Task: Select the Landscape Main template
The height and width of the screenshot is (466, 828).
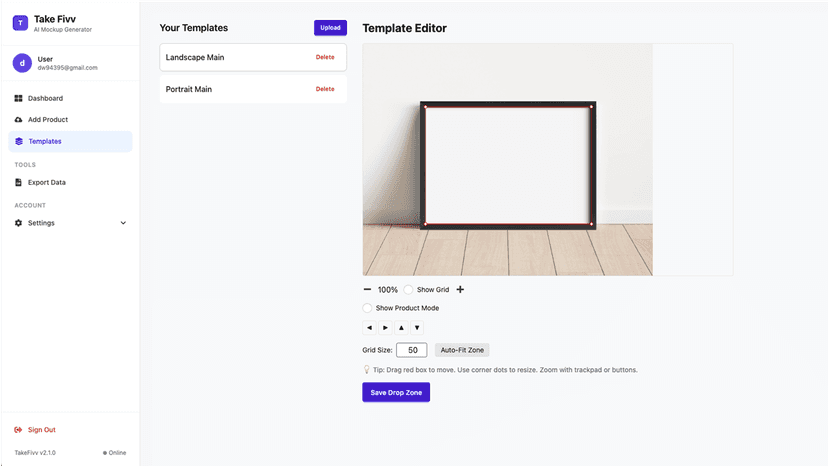Action: point(253,57)
